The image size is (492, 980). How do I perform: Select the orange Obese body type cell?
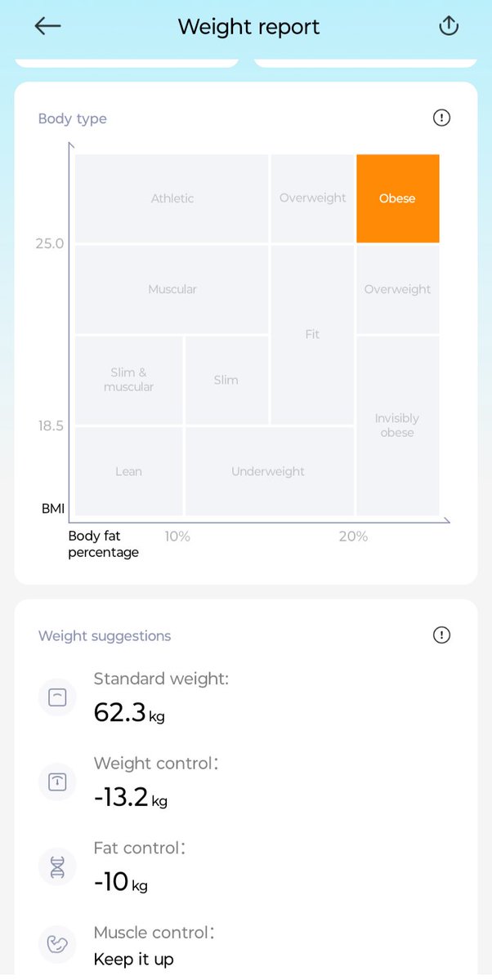(x=397, y=198)
